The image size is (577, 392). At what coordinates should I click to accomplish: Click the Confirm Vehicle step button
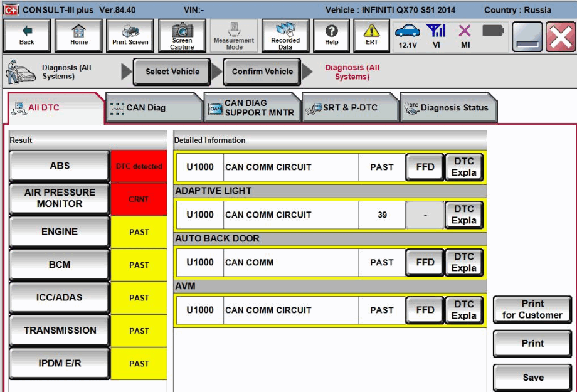pyautogui.click(x=262, y=72)
